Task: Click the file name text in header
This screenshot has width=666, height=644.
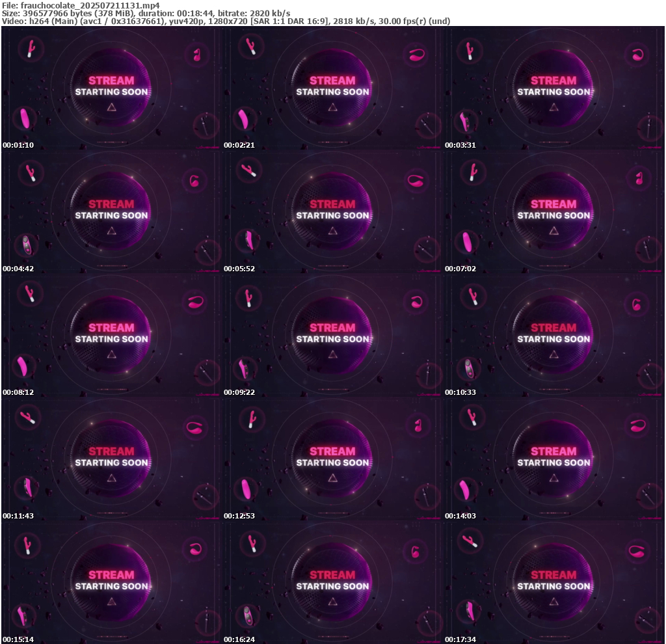Action: pos(81,5)
